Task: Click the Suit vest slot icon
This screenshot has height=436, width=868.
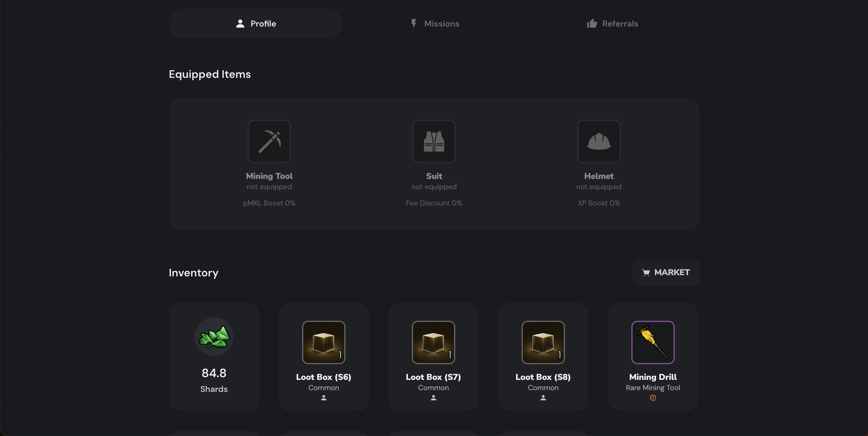Action: point(434,142)
